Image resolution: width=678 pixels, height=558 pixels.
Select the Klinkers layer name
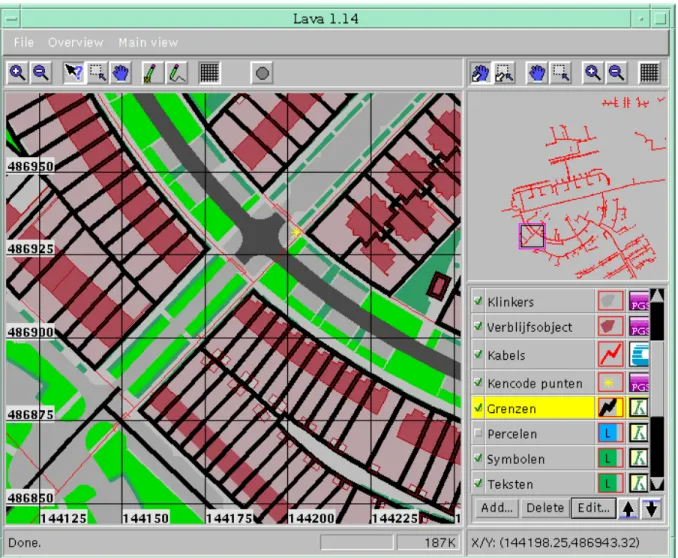click(511, 302)
